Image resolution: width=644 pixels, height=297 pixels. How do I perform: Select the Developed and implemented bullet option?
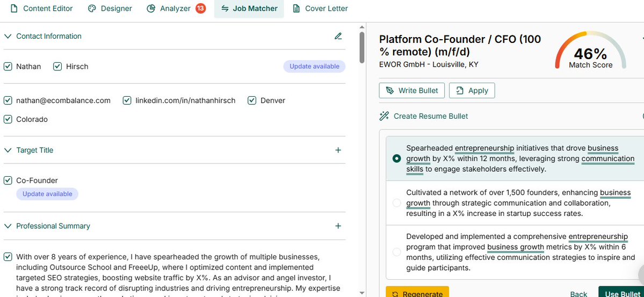(396, 252)
